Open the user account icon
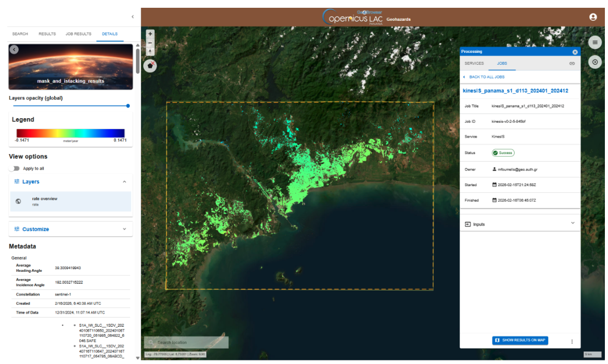Viewport: 608px width, 364px height. click(593, 17)
